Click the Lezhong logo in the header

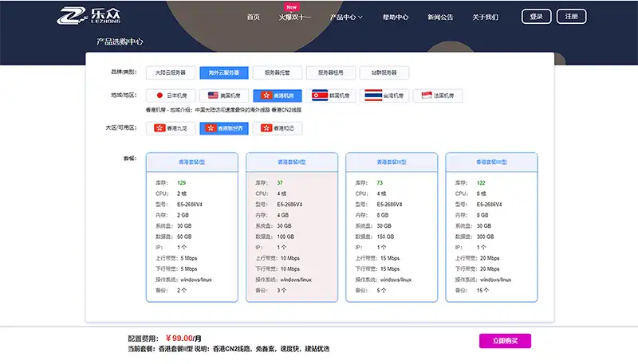(x=89, y=16)
